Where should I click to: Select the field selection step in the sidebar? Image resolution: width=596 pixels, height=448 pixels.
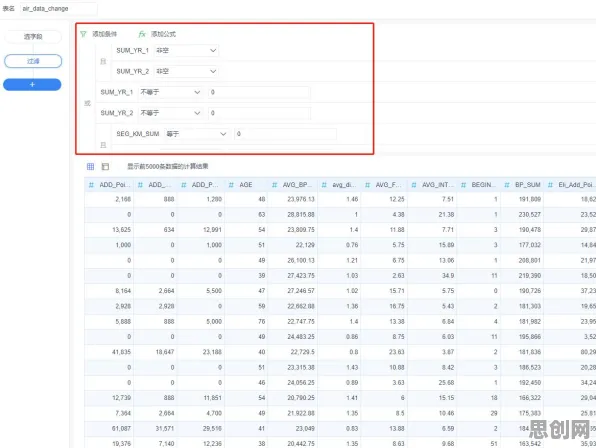click(33, 37)
